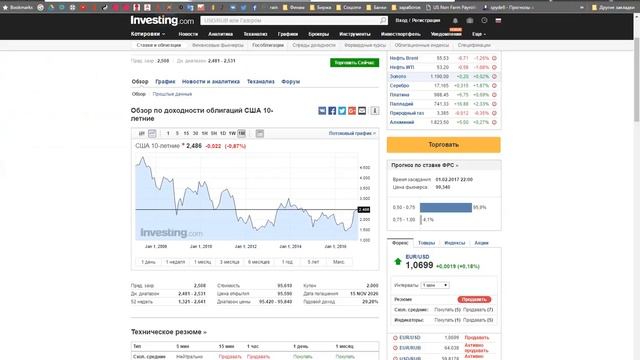Switch chart to candlestick type icon
Image resolution: width=640 pixels, height=360 pixels.
tap(142, 133)
